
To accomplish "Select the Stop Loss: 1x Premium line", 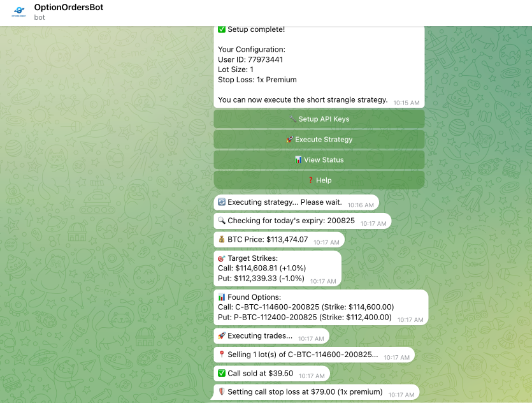I will pyautogui.click(x=257, y=80).
